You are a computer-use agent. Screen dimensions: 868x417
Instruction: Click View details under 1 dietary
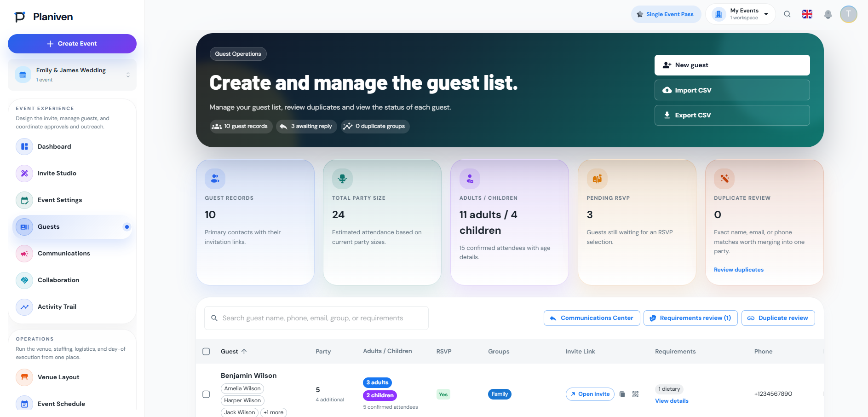tap(672, 401)
